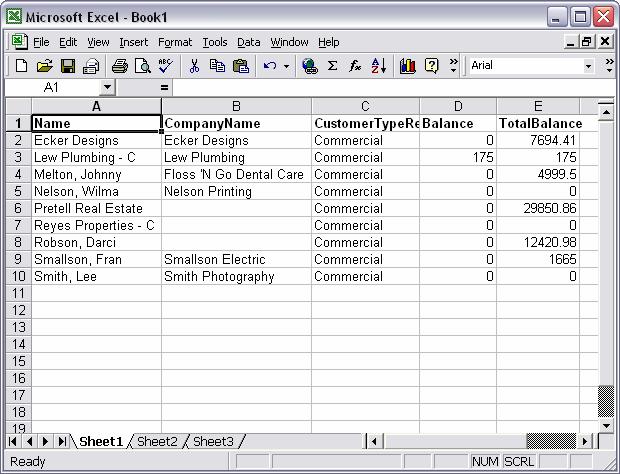
Task: Open the Name Box dropdown arrow
Action: pos(108,88)
